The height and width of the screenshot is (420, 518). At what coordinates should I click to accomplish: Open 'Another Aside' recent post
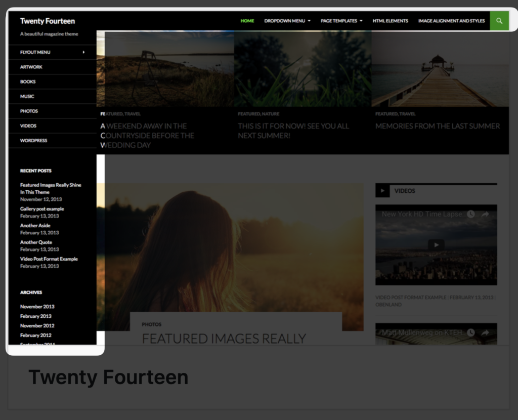pos(35,225)
